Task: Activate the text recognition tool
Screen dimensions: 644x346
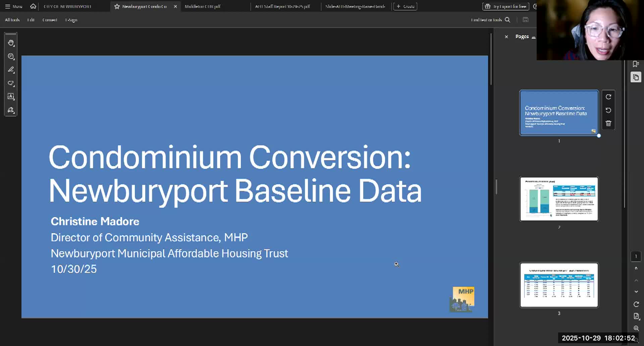Action: pyautogui.click(x=11, y=97)
